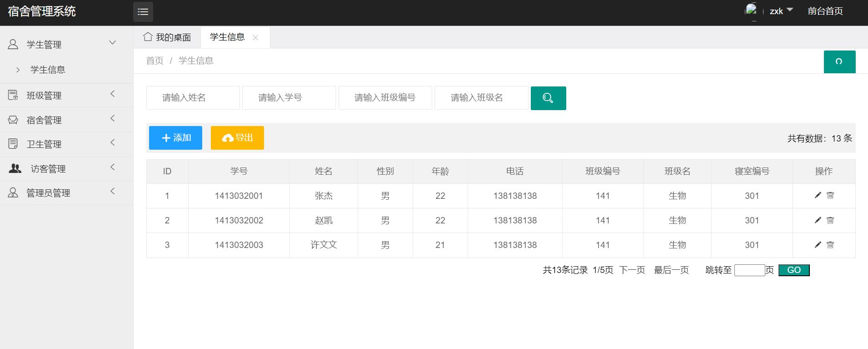
Task: Go to 最后一页 in pagination
Action: coord(671,270)
